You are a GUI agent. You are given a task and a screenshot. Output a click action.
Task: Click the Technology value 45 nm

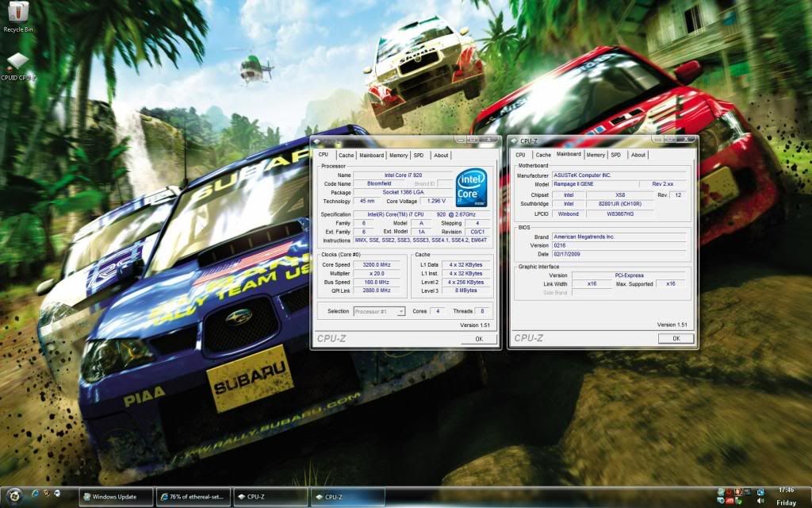point(366,201)
